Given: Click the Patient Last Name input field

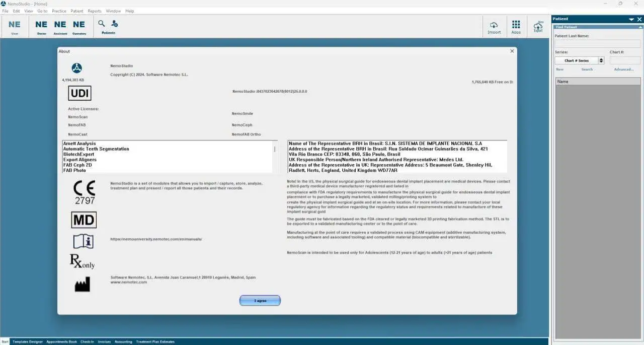Looking at the screenshot, I should tap(598, 44).
